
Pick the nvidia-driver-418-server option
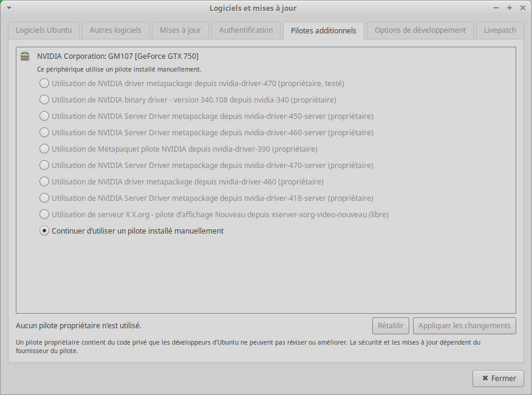[206, 198]
